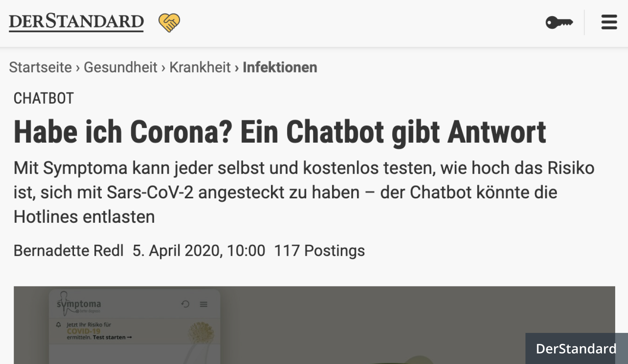The height and width of the screenshot is (364, 628).
Task: Click the DerStandard overlay label at bottom right
Action: [576, 348]
